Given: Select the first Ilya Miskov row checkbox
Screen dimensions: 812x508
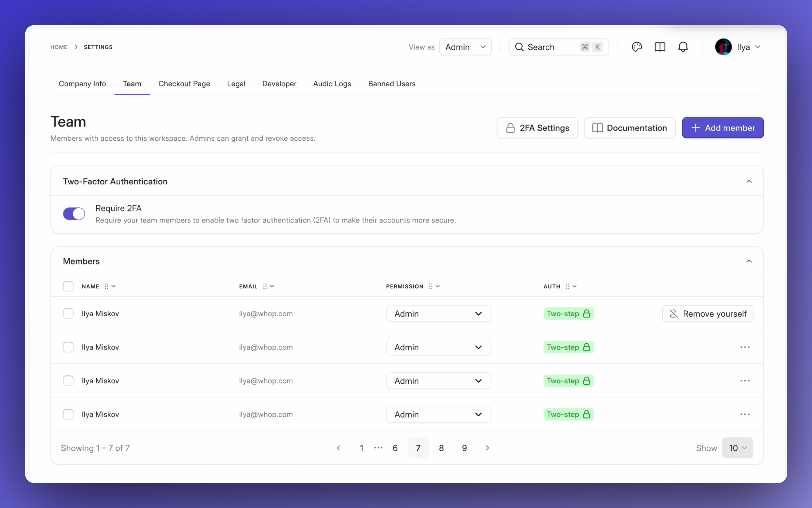Looking at the screenshot, I should coord(68,314).
